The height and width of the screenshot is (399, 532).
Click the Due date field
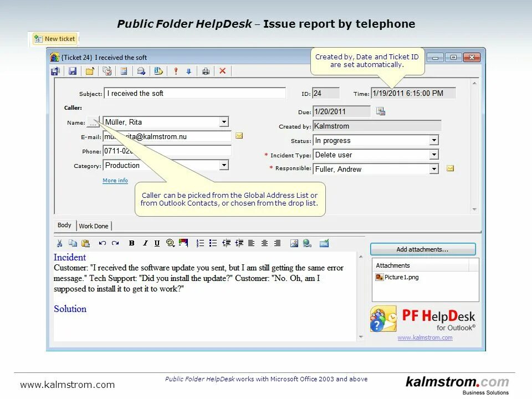click(342, 111)
